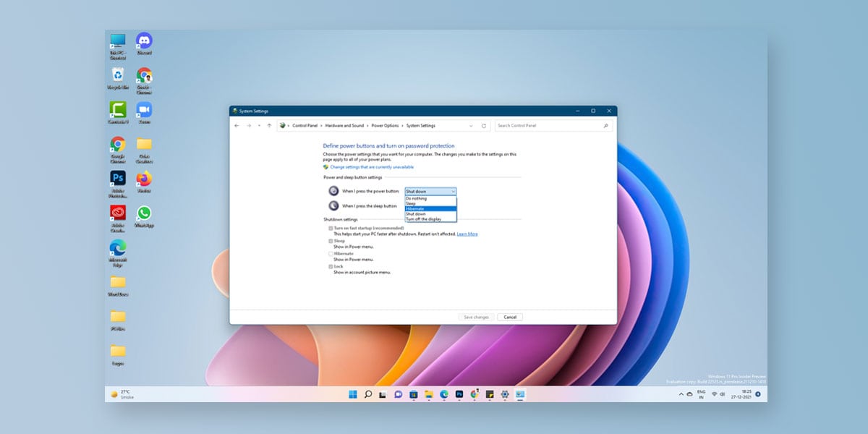Launch Photoshop from the taskbar

[459, 396]
